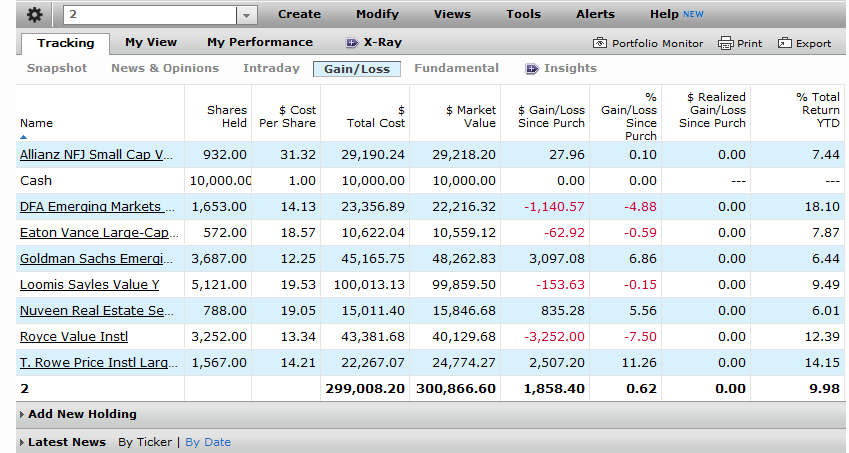The height and width of the screenshot is (453, 849).
Task: Open Loomis Sayles Value Y link
Action: (90, 285)
